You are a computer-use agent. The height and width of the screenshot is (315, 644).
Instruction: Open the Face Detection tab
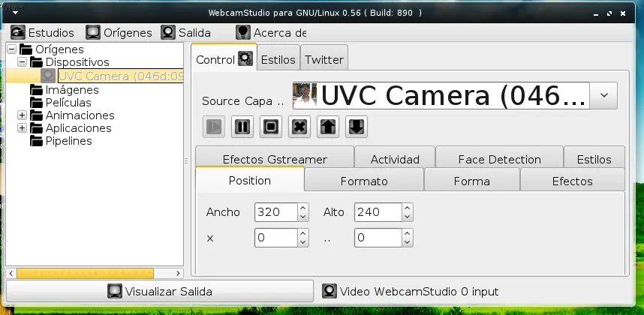coord(499,159)
